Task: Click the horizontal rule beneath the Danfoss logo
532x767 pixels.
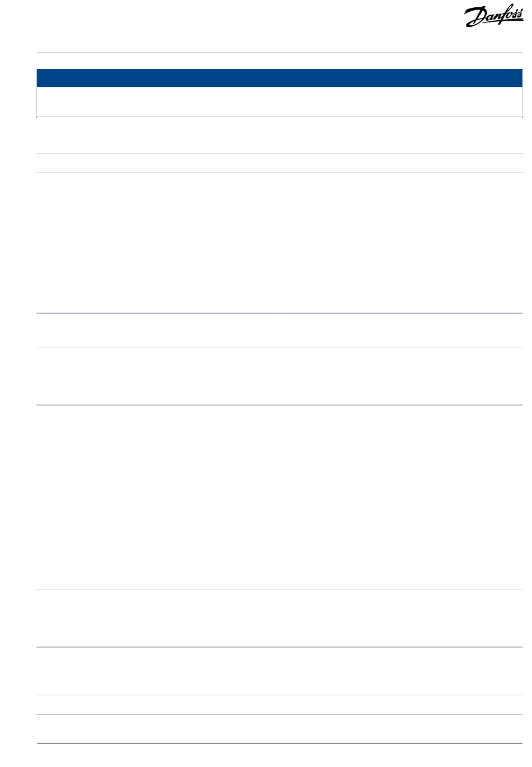Action: (279, 53)
